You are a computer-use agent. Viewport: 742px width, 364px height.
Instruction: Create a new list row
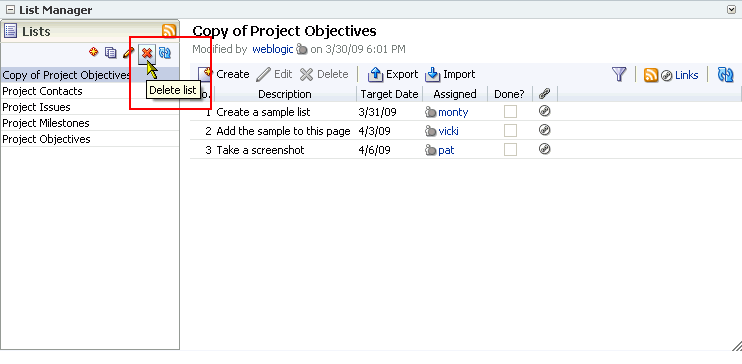(224, 74)
